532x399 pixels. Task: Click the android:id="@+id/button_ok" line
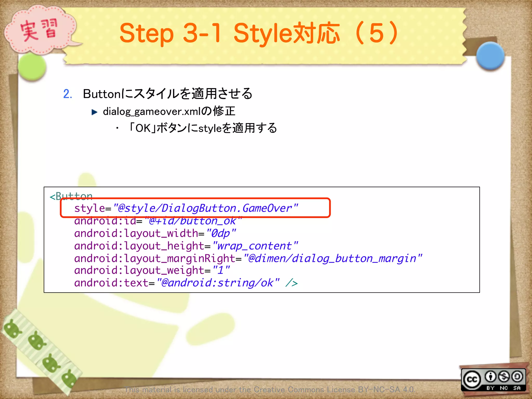click(x=158, y=221)
